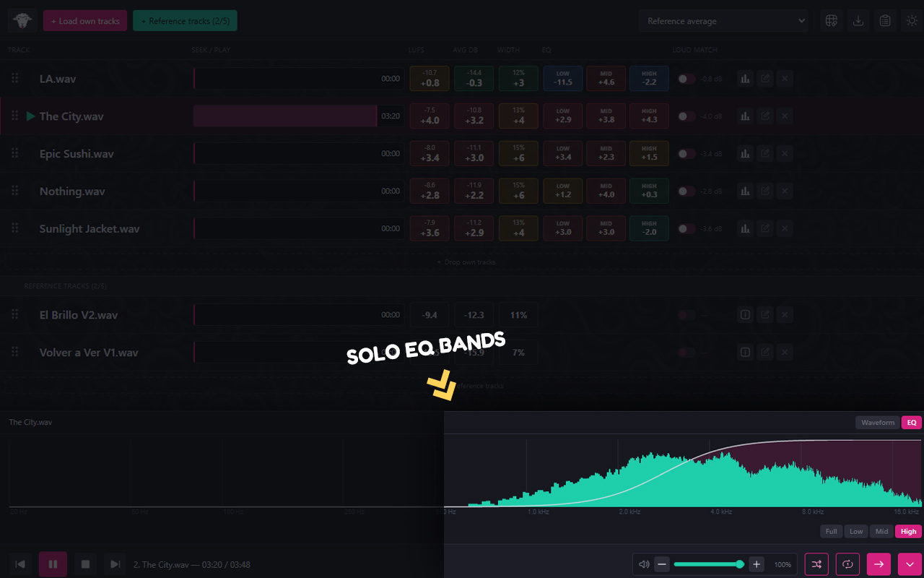Open the Reference average dropdown

pos(725,21)
